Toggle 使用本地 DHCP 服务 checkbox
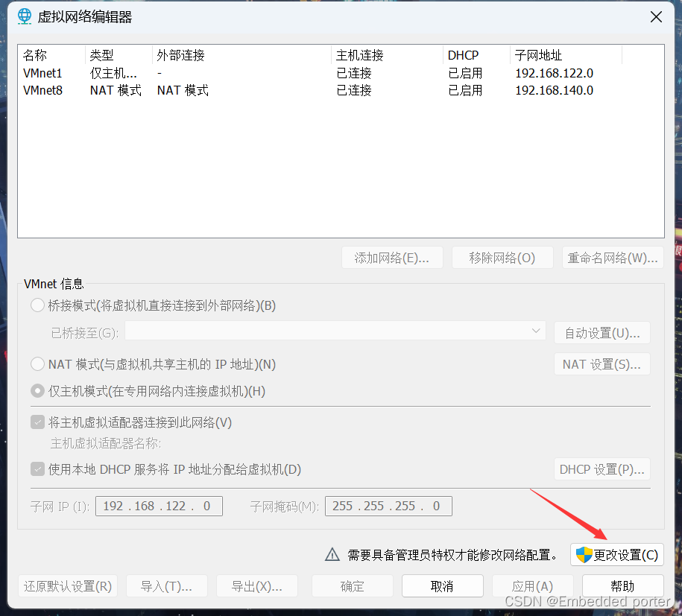 pyautogui.click(x=37, y=469)
